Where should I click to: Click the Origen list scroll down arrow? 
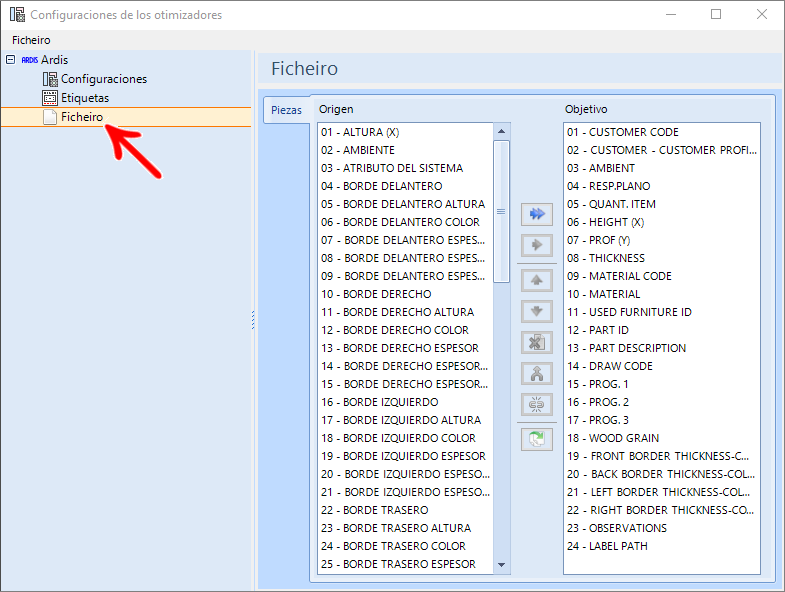pos(501,565)
